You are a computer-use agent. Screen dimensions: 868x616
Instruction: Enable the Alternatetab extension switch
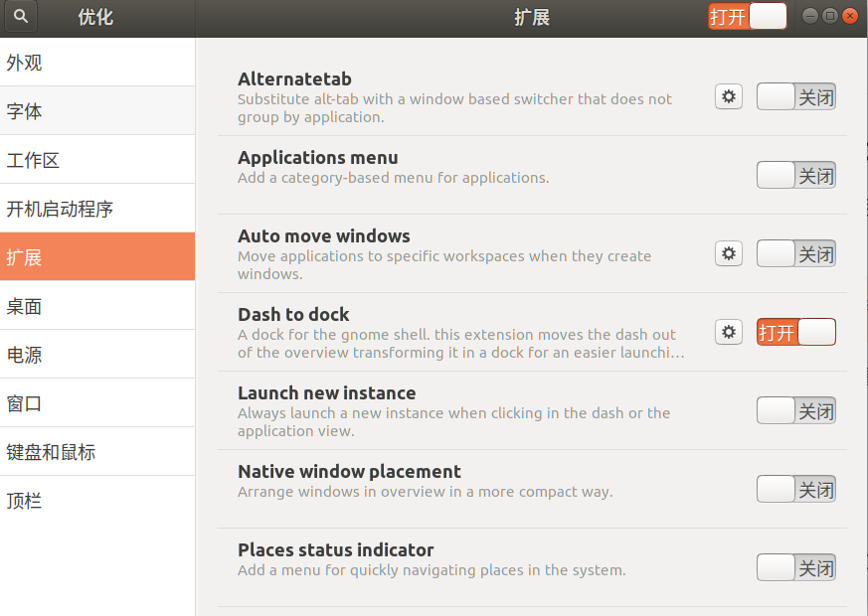point(795,97)
